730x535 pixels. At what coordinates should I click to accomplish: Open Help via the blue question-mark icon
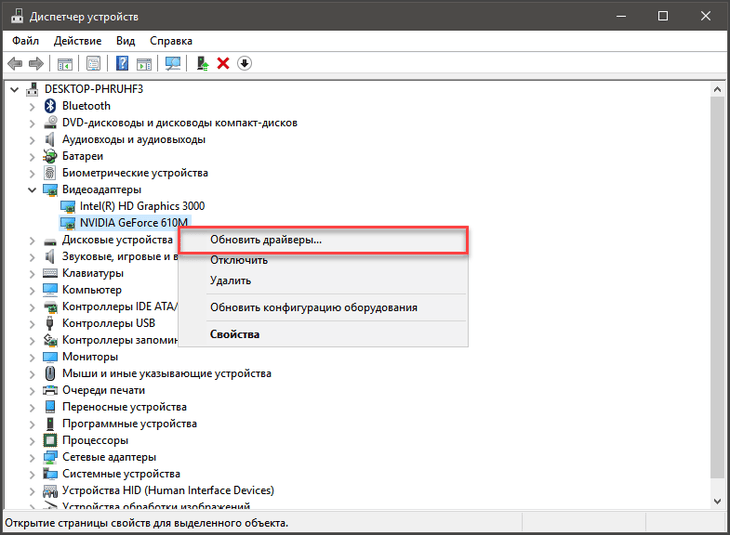pos(122,63)
